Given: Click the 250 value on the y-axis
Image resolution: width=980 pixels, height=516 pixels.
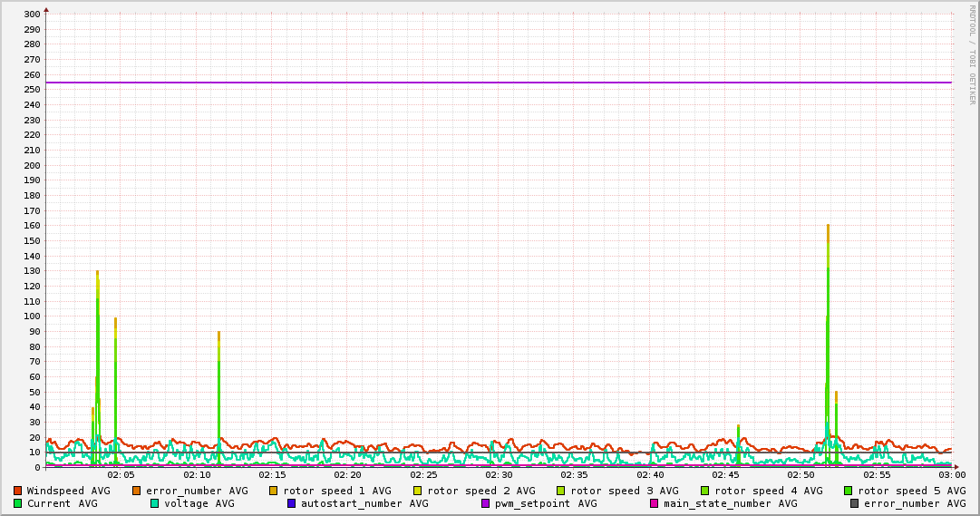Looking at the screenshot, I should [32, 90].
